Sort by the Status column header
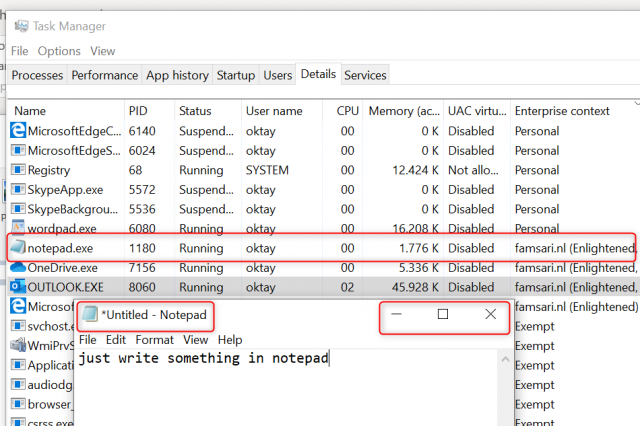640x426 pixels. (208, 111)
